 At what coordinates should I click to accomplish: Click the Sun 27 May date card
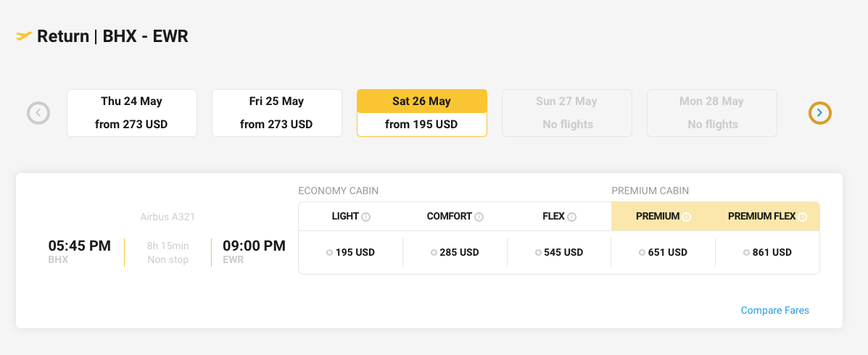[x=566, y=113]
